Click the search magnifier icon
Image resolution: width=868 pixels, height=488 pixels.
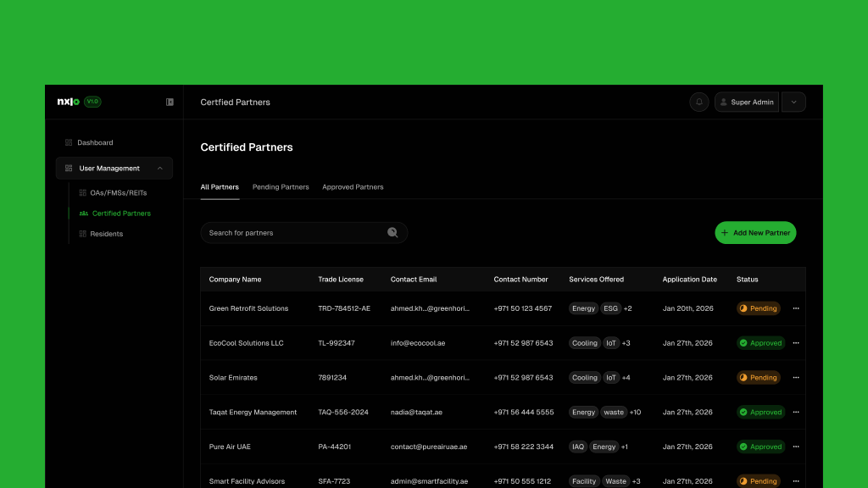[392, 233]
